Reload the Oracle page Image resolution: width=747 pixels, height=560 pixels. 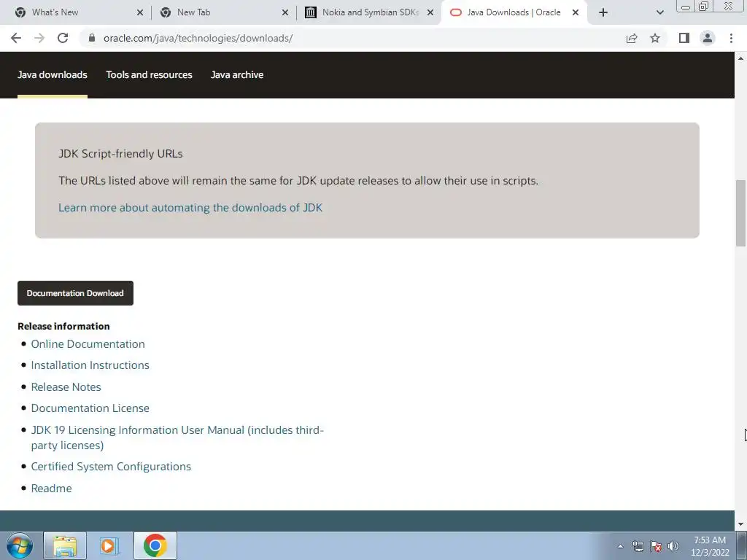coord(63,38)
